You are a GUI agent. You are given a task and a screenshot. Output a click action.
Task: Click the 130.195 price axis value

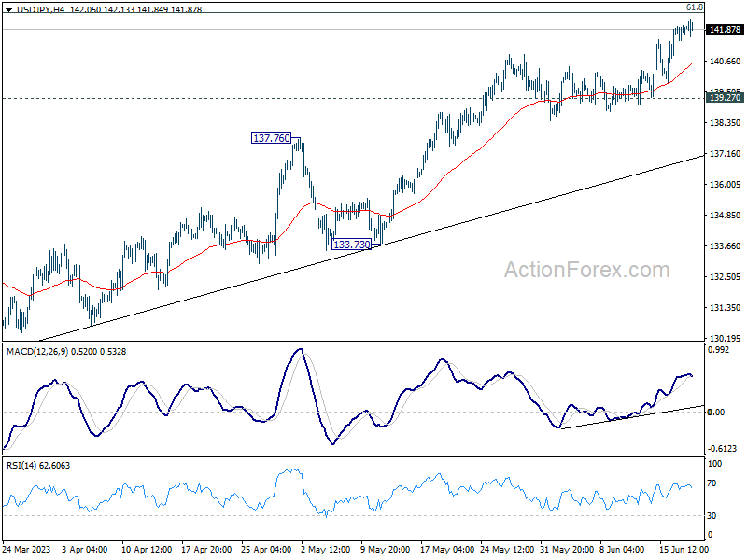click(x=726, y=338)
